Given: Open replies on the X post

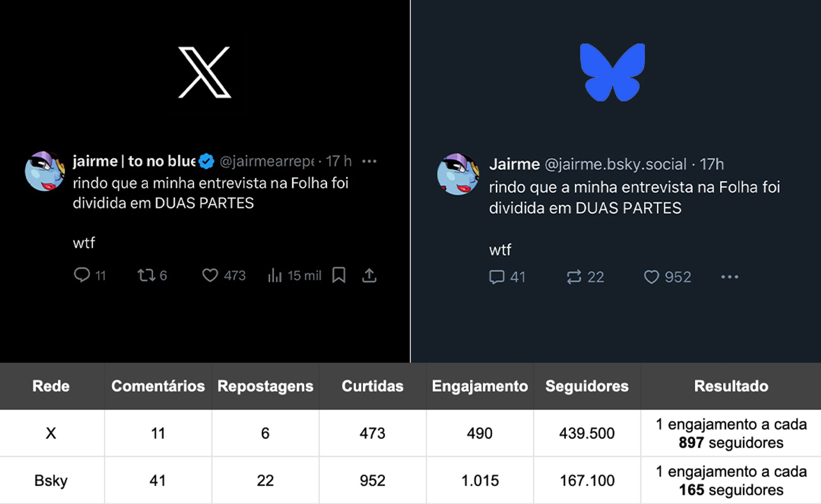Looking at the screenshot, I should 89,275.
